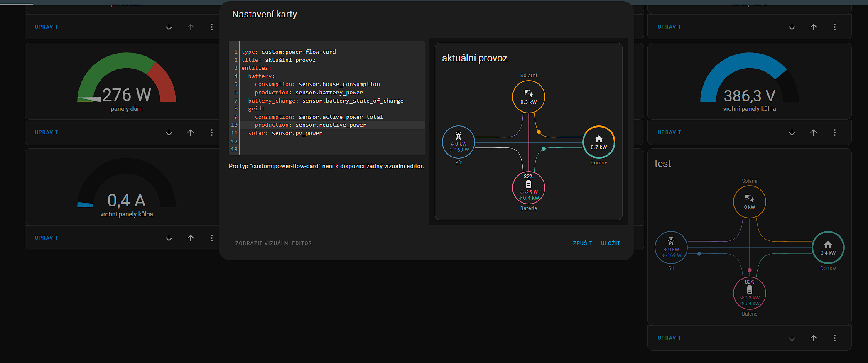Image resolution: width=868 pixels, height=363 pixels.
Task: Click code line 'entities:'
Action: pyautogui.click(x=256, y=68)
